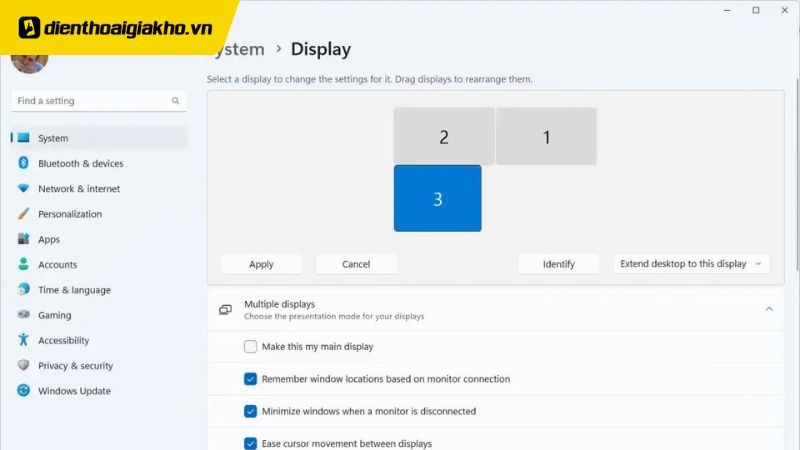Open Extend desktop to this display dropdown
Screen dimensions: 800x450
pyautogui.click(x=691, y=264)
